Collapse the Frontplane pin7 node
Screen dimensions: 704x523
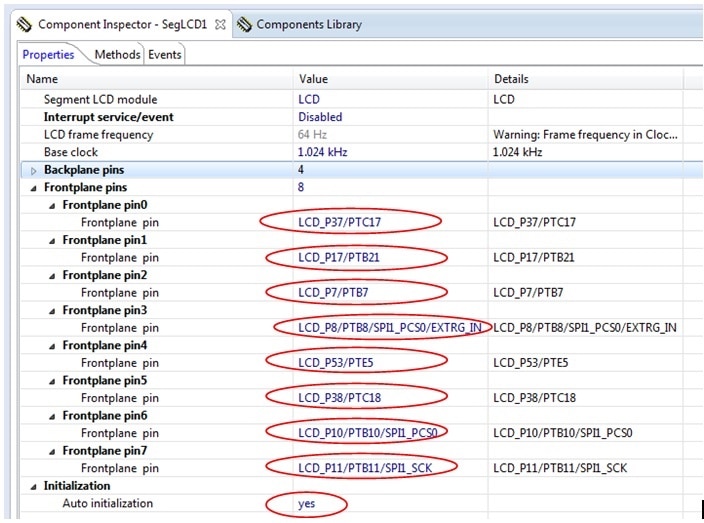coord(53,451)
